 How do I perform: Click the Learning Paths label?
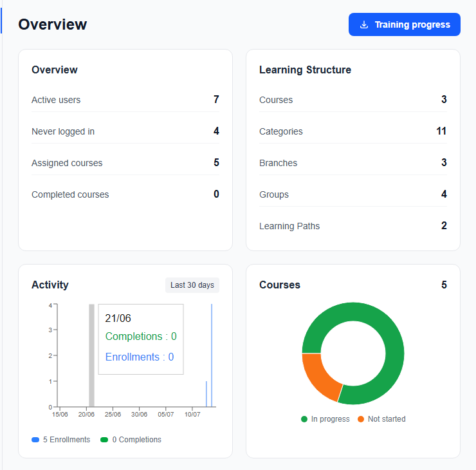pos(289,227)
